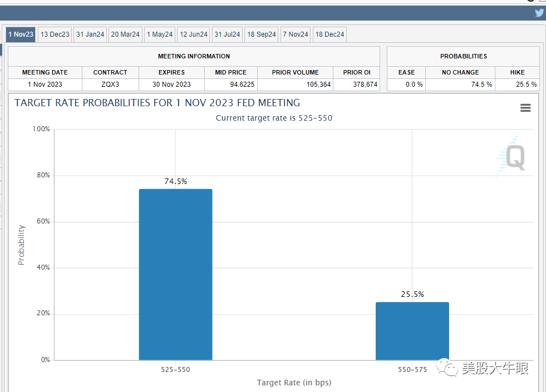546x392 pixels.
Task: Click the EXPIRES column header
Action: coord(171,72)
